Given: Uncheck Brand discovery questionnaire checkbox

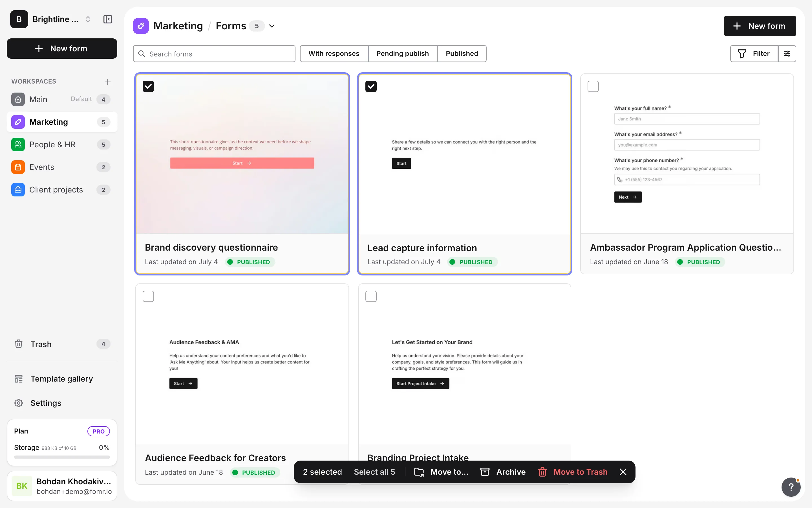Looking at the screenshot, I should (148, 86).
